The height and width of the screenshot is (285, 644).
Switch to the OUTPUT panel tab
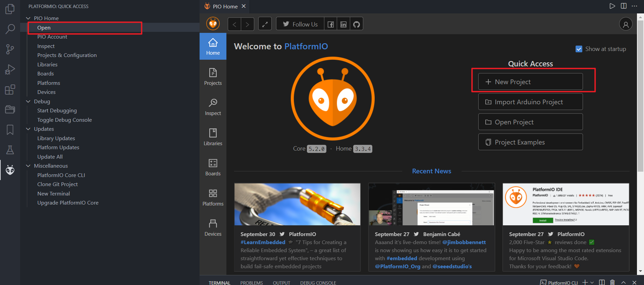281,283
